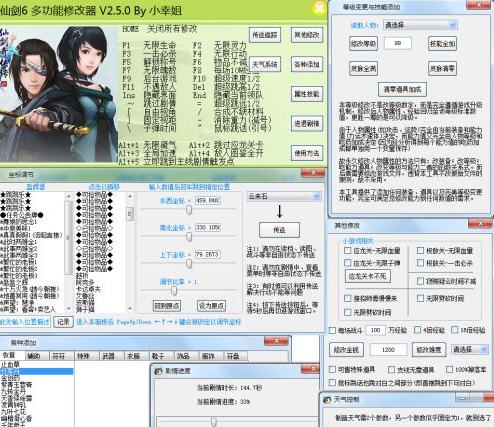Click the 记录 button
494x427 pixels.
coord(63,322)
